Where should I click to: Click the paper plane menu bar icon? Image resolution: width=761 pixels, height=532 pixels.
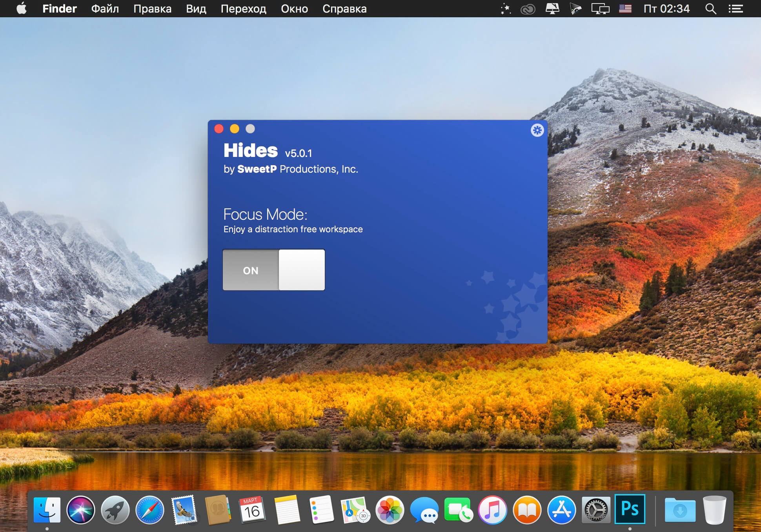(575, 9)
